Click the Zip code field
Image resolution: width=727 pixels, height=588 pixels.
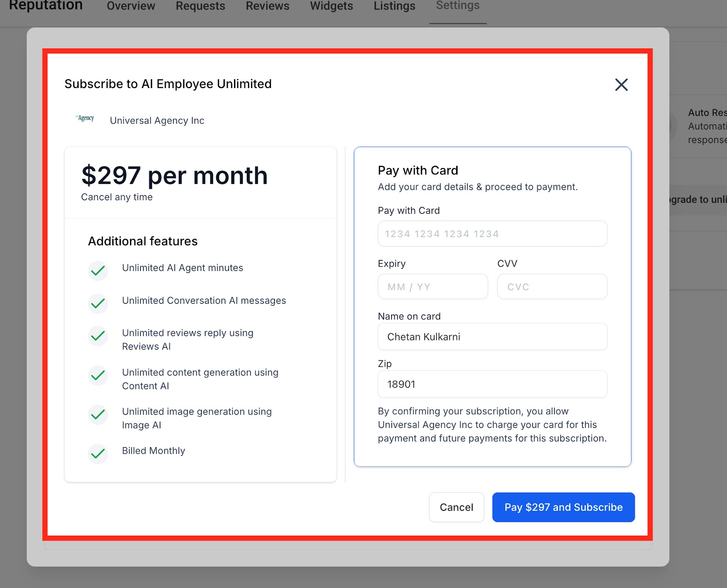point(493,384)
